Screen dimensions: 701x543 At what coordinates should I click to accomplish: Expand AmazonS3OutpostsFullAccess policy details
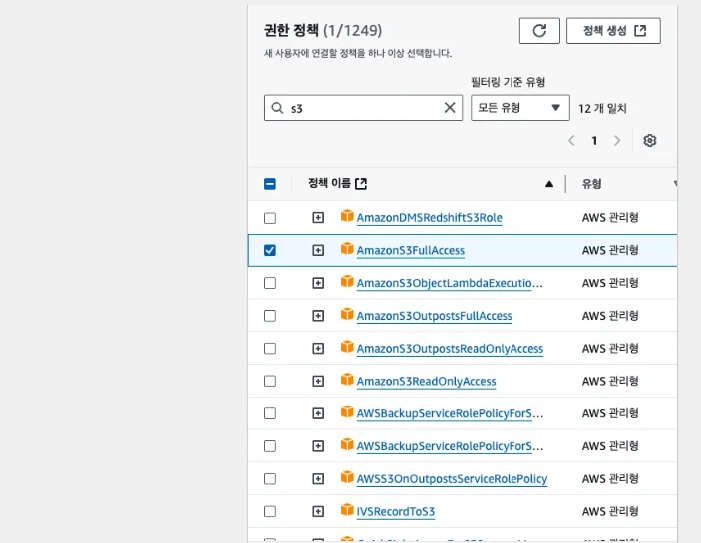(318, 316)
